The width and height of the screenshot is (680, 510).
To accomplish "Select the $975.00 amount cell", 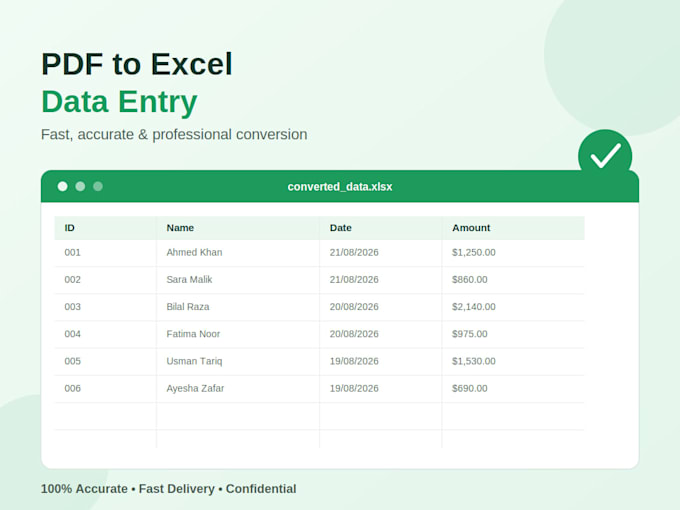I will [x=513, y=334].
